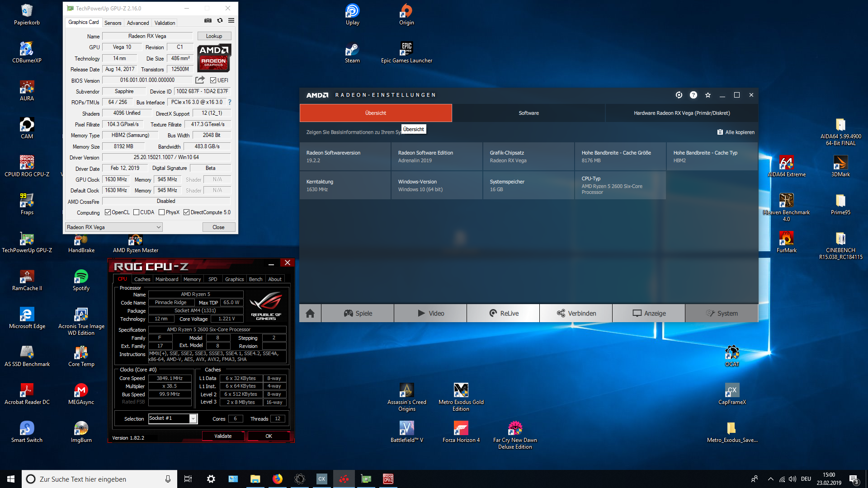Click the BIOS version share icon

click(200, 80)
